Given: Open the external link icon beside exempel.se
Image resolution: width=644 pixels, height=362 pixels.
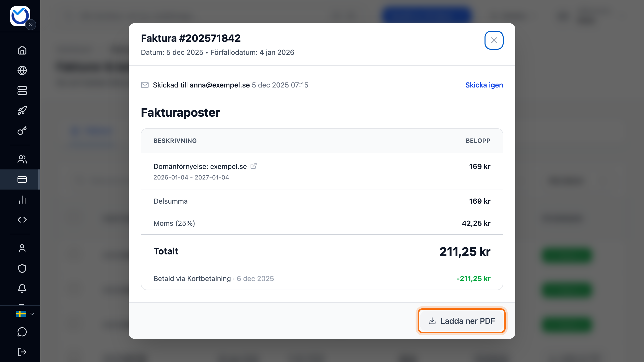Looking at the screenshot, I should (x=254, y=166).
